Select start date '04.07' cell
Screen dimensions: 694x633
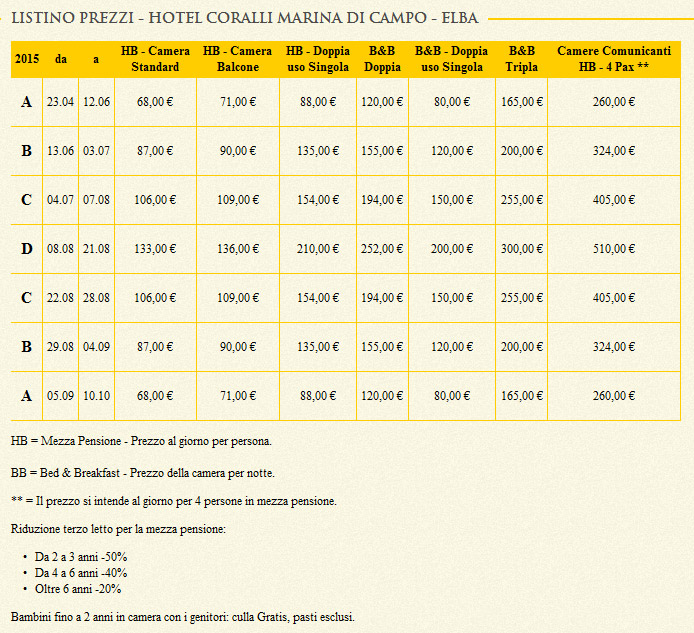61,200
